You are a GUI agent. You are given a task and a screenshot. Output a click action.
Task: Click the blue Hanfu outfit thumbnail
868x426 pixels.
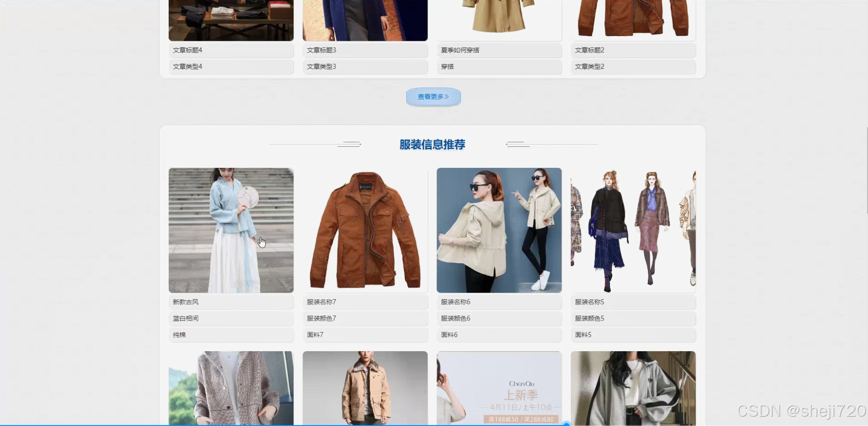[x=231, y=230]
